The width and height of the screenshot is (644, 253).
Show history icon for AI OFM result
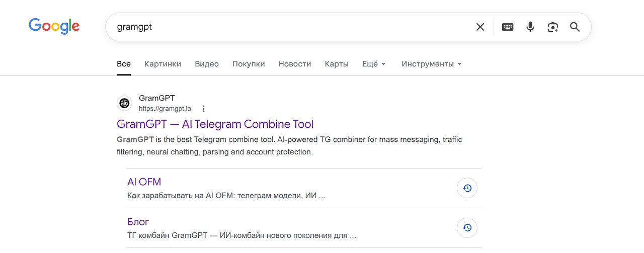tap(467, 188)
